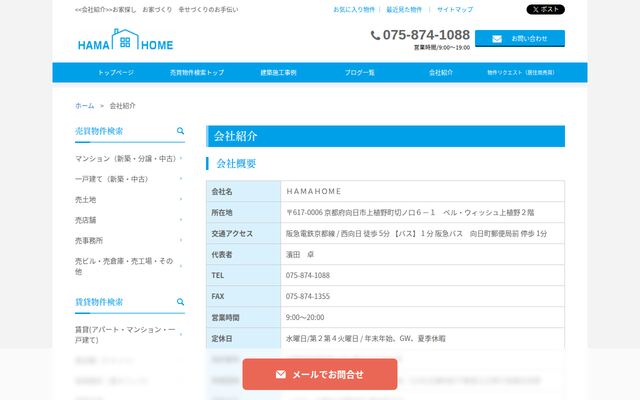Click arrow beside 売ビル・売倉庫 category

click(x=181, y=266)
